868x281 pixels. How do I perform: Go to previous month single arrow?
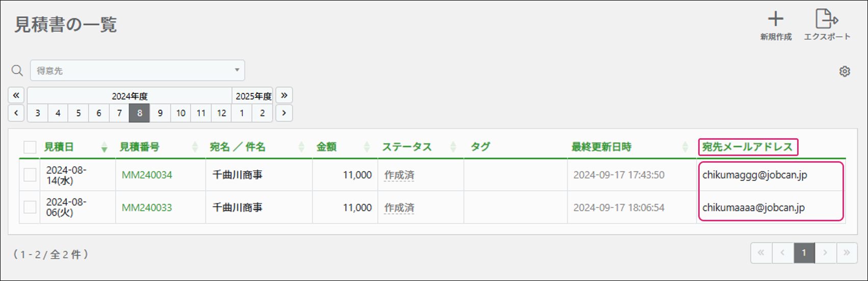pyautogui.click(x=16, y=113)
